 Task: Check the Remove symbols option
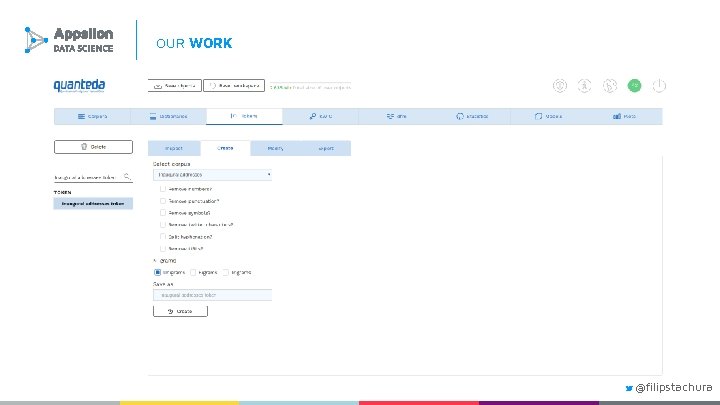click(163, 213)
